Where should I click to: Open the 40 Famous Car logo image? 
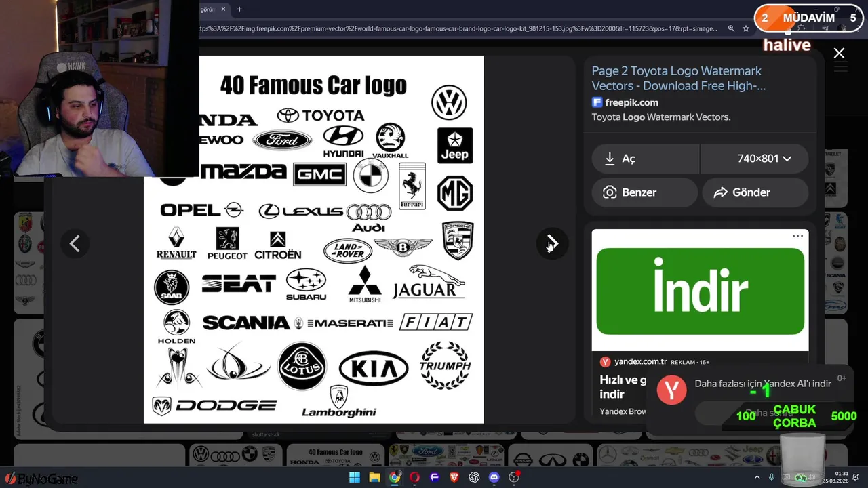(313, 239)
